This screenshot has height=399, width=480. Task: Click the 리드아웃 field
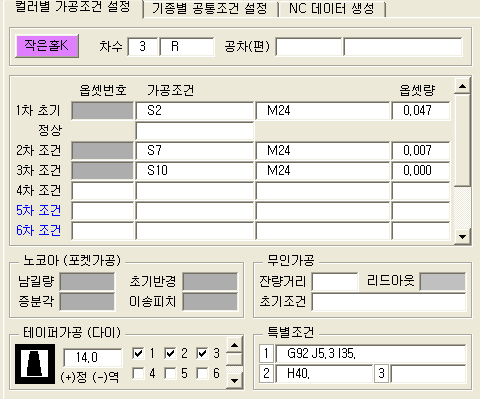point(443,282)
